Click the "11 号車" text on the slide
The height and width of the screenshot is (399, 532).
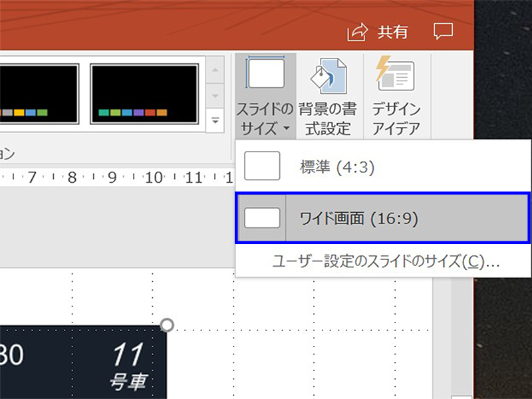click(x=129, y=366)
